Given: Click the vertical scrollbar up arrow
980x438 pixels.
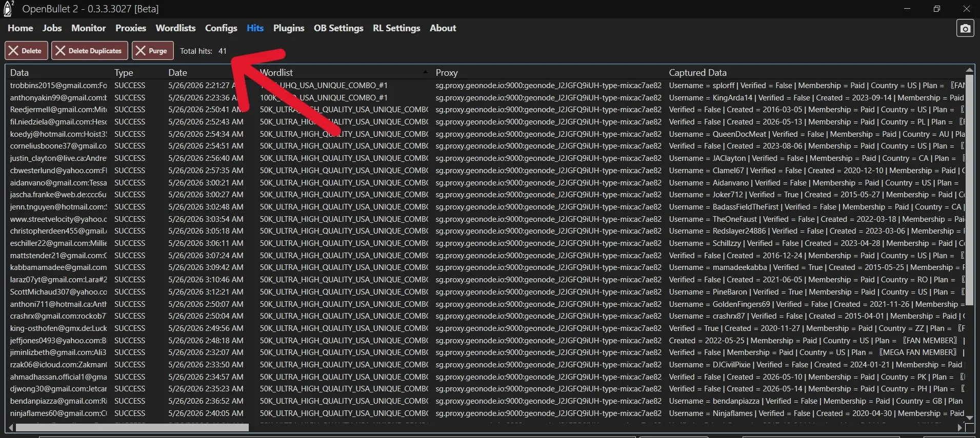Looking at the screenshot, I should point(969,70).
